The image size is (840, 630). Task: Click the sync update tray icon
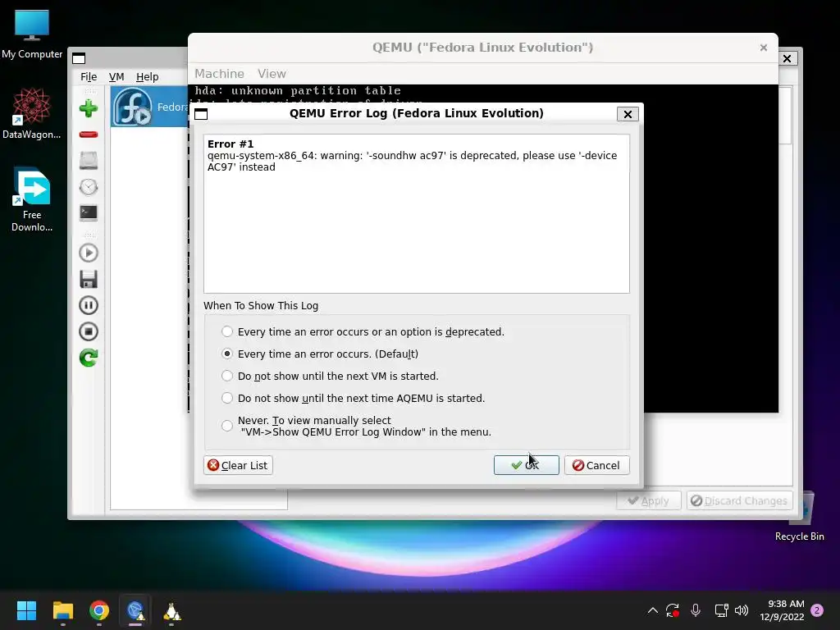[x=673, y=609]
